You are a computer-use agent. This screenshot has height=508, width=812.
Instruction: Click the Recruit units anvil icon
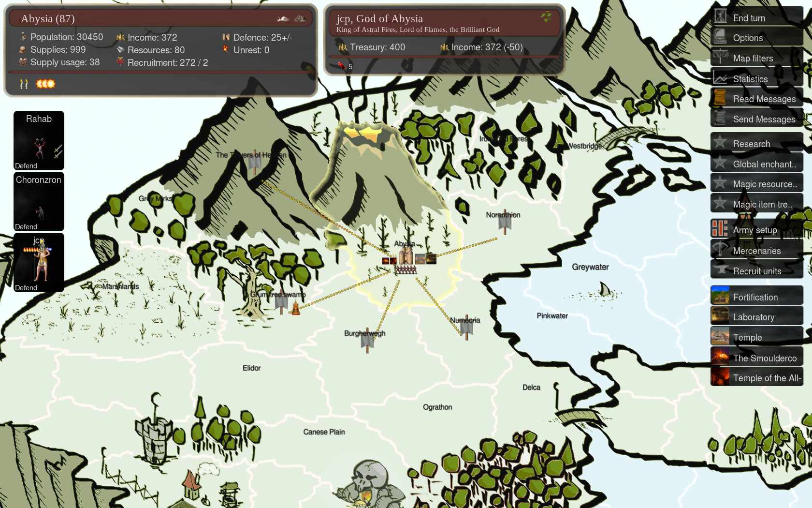(x=720, y=269)
